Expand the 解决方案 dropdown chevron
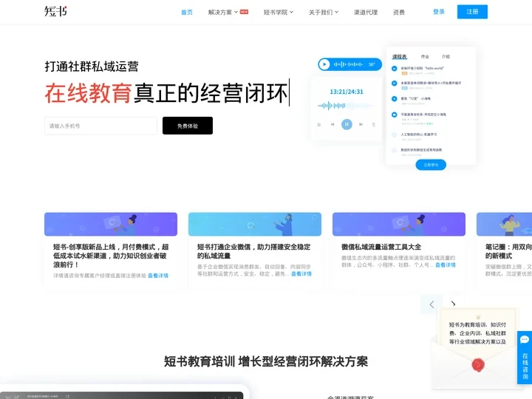This screenshot has width=532, height=399. [x=236, y=13]
